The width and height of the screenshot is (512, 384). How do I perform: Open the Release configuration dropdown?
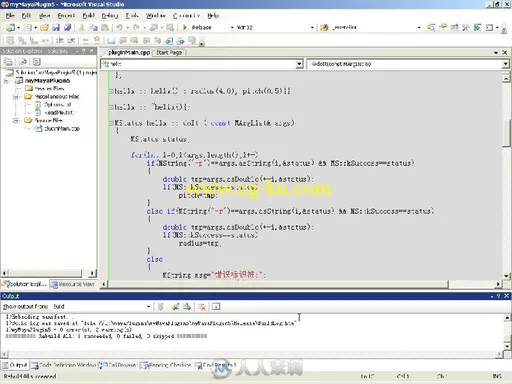coord(232,27)
